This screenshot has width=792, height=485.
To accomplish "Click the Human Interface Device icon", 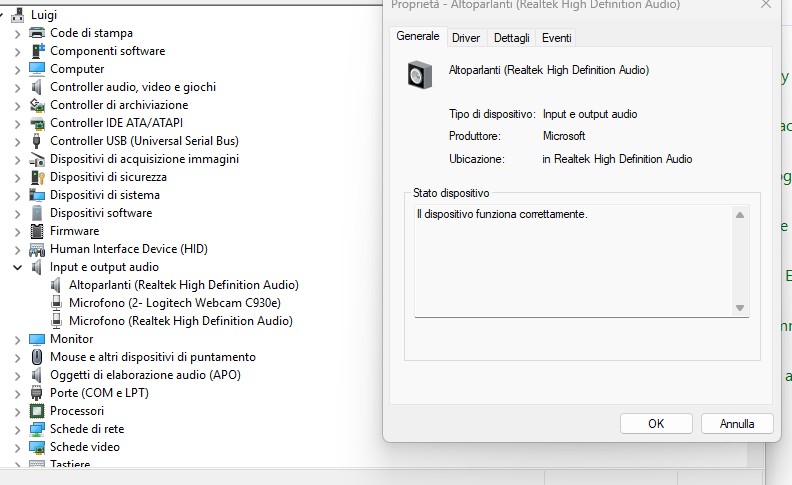I will click(x=37, y=249).
